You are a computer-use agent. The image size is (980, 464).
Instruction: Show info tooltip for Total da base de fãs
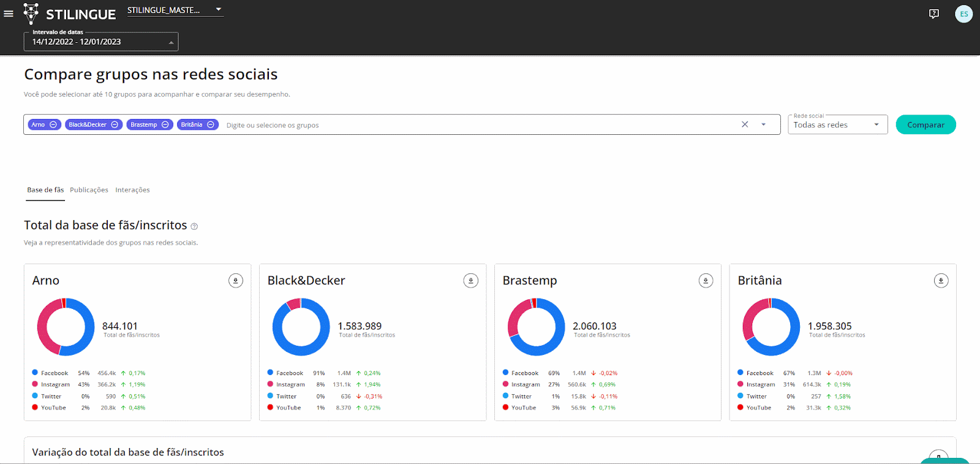click(194, 226)
